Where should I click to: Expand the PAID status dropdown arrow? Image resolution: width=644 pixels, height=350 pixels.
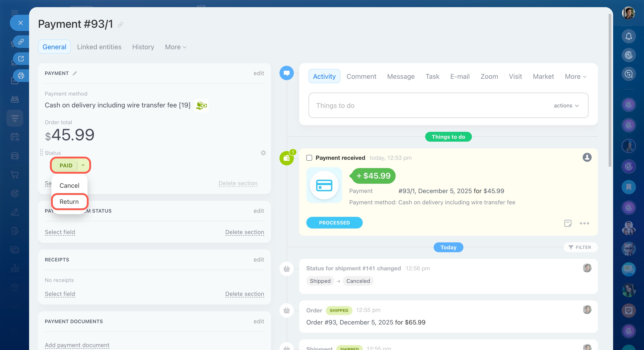[83, 165]
